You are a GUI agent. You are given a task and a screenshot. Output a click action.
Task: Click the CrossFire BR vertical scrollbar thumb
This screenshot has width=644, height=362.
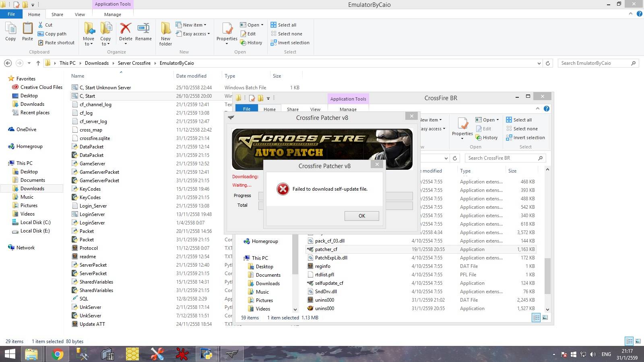click(x=547, y=276)
